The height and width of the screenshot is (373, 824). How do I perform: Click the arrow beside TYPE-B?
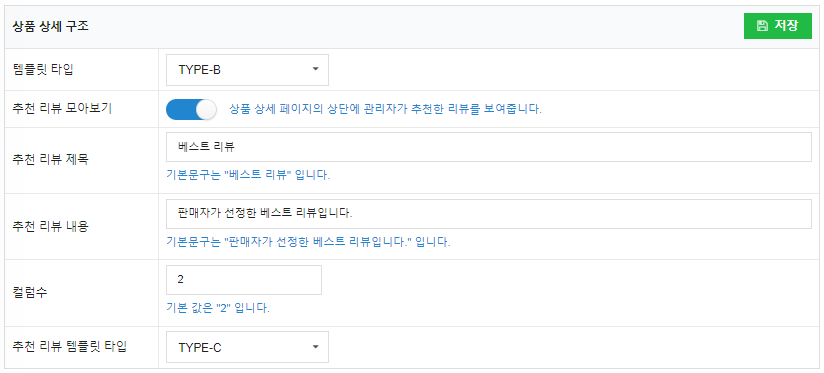pos(315,69)
